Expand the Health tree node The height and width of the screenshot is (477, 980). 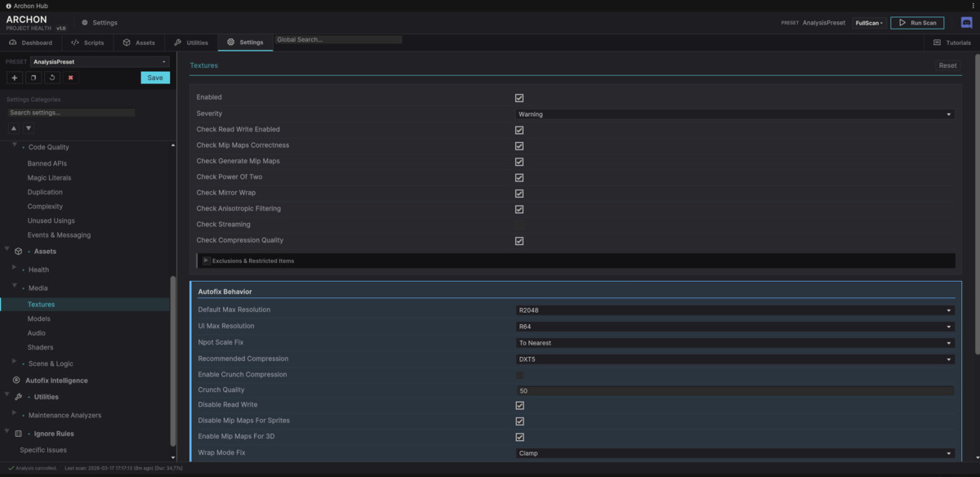tap(15, 268)
